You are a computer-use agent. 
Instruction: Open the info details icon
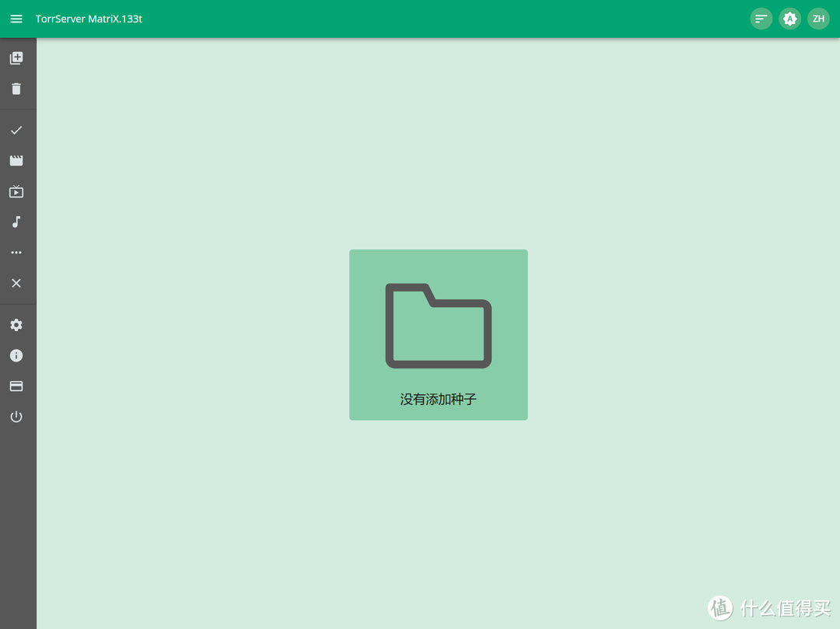[x=16, y=355]
